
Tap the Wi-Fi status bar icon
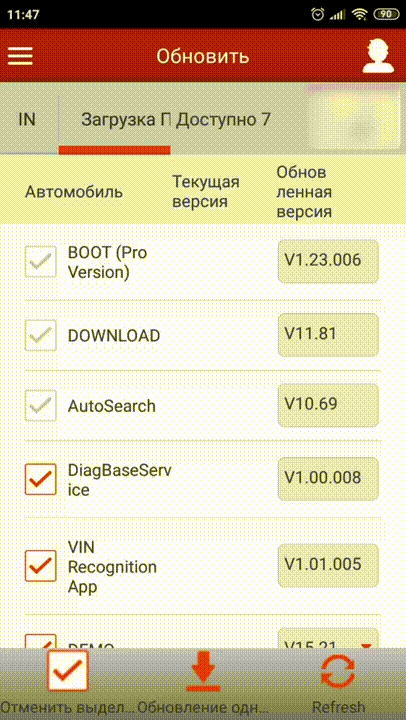[360, 15]
